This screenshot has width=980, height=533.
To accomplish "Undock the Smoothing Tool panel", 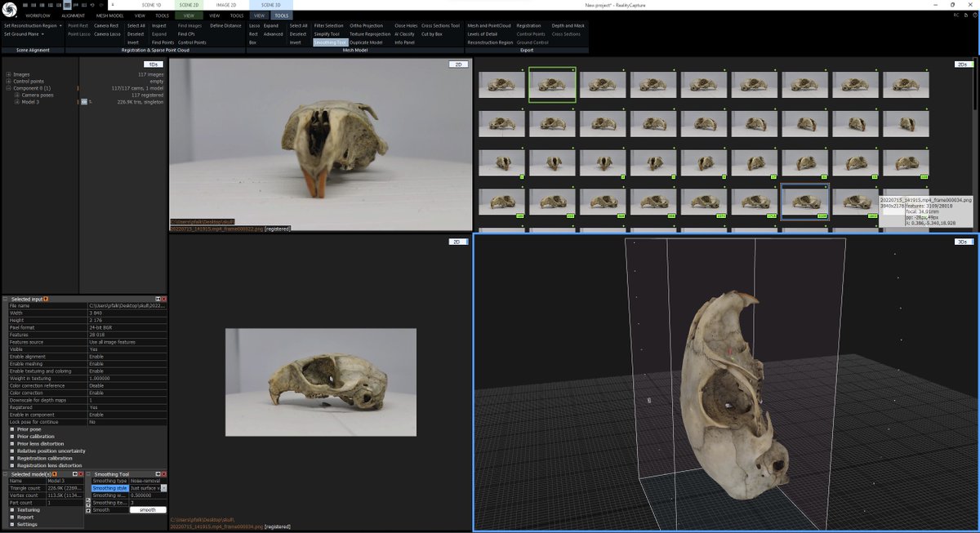I will pos(158,474).
